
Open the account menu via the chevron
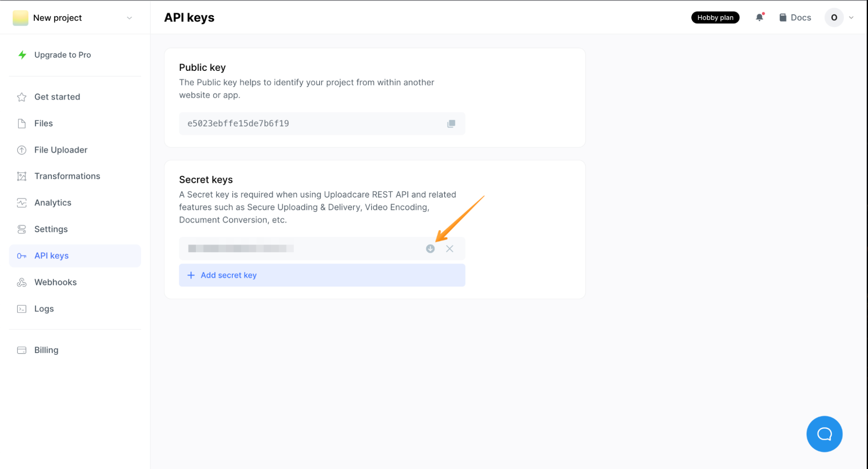[851, 17]
